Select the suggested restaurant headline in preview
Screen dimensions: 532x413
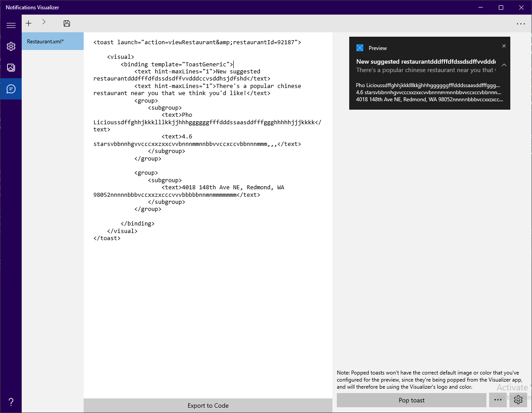(425, 61)
